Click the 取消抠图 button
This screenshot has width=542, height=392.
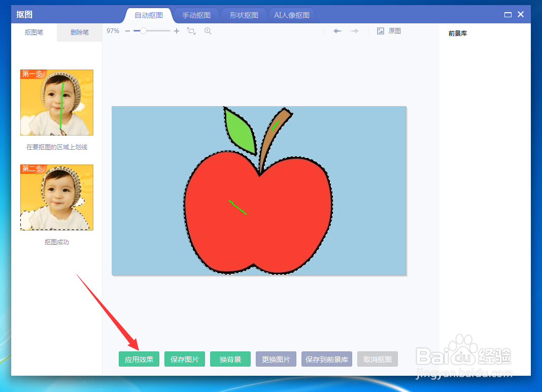pos(378,359)
